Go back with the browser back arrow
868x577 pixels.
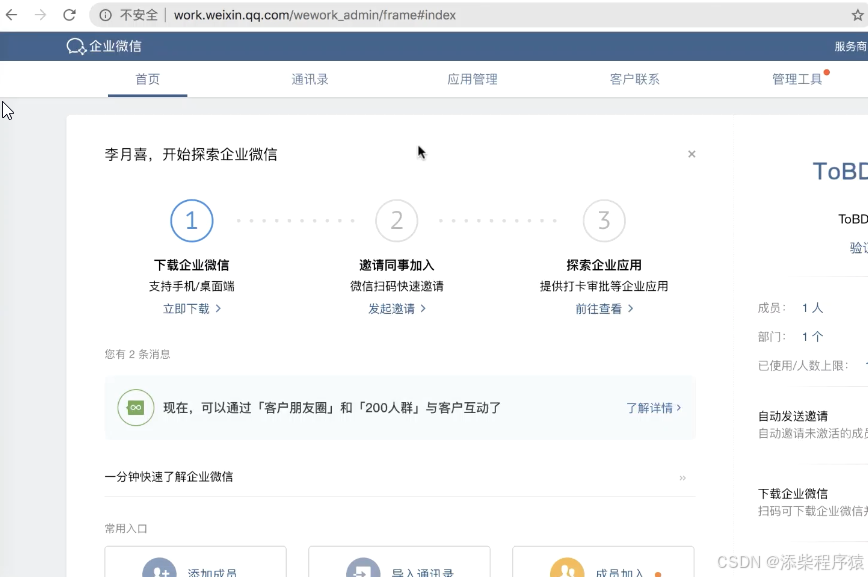tap(12, 15)
